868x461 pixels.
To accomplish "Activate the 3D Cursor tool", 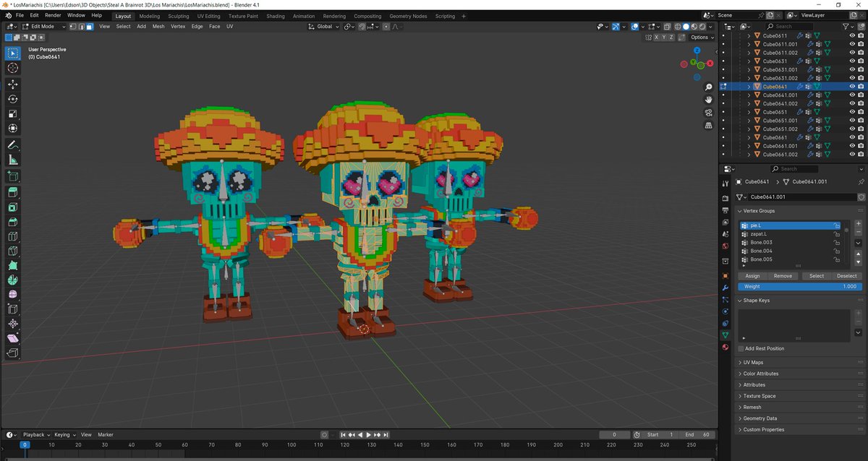I will coord(13,67).
